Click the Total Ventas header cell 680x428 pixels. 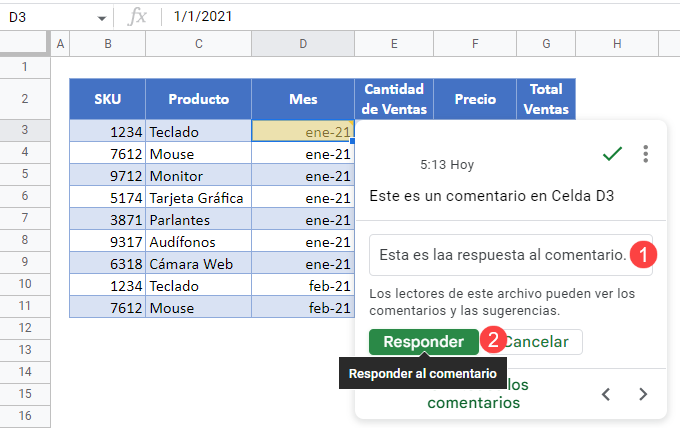coord(546,99)
